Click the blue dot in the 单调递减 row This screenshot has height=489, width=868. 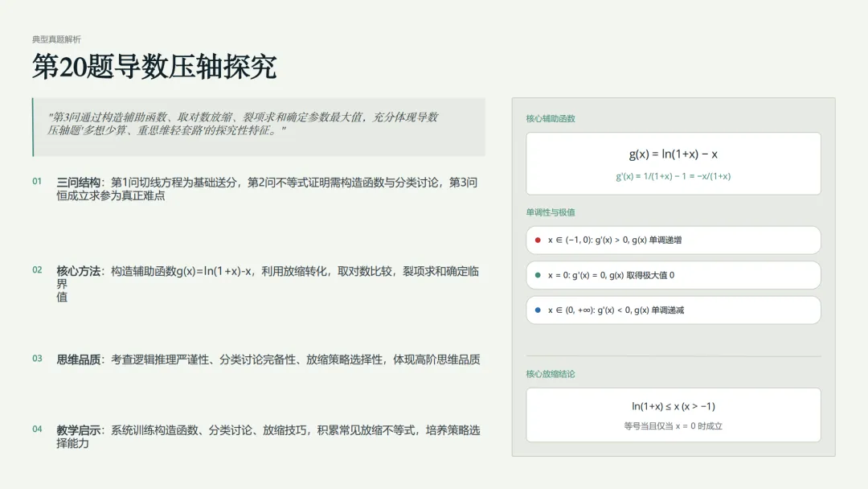click(x=538, y=310)
